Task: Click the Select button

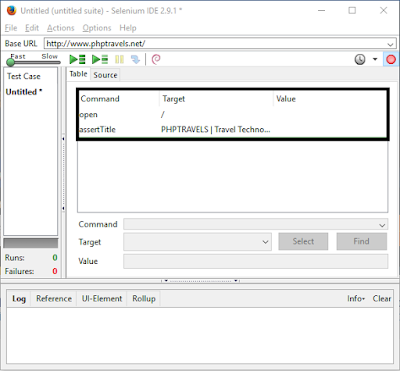Action: coord(303,241)
